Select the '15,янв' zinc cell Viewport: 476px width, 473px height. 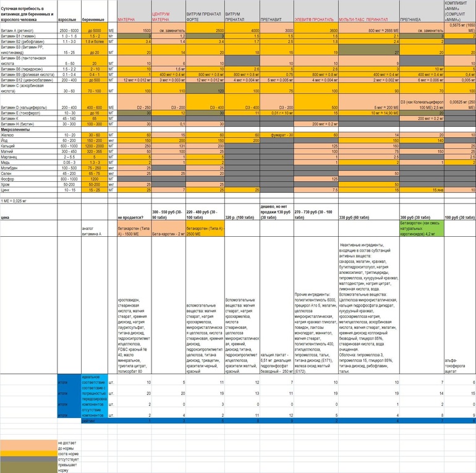[422, 190]
